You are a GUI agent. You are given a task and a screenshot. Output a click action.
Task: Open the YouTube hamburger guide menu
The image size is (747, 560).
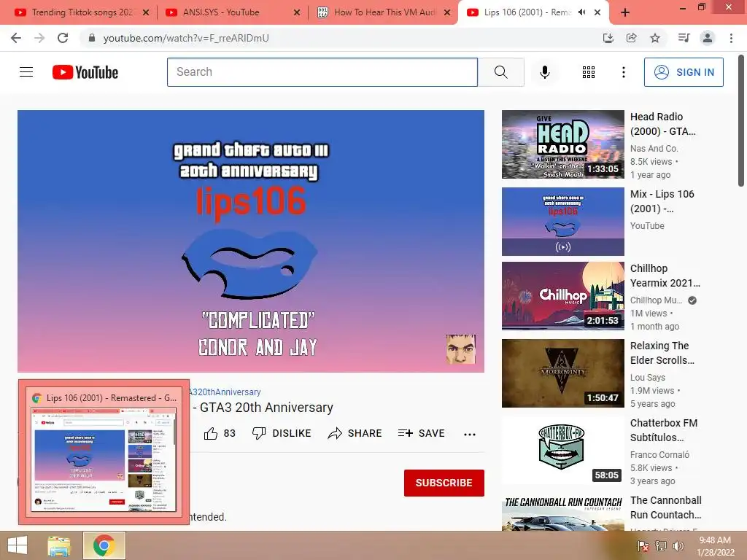26,72
